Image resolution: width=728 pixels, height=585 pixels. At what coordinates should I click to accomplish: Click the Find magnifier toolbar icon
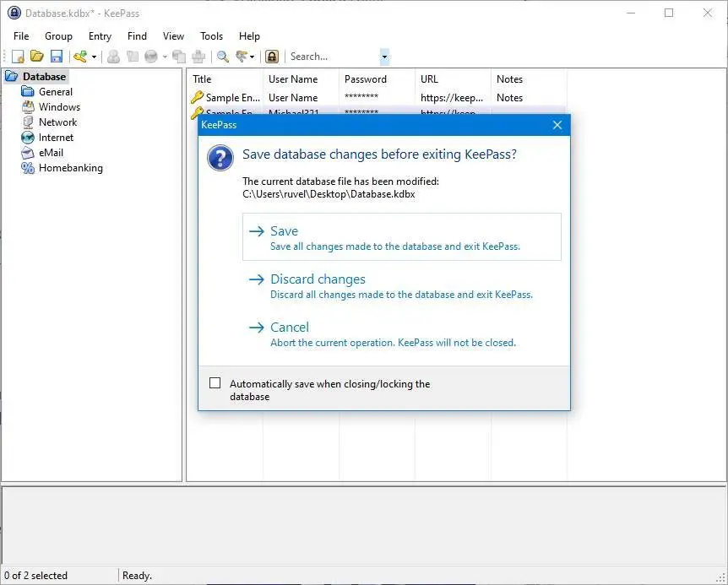pos(223,57)
